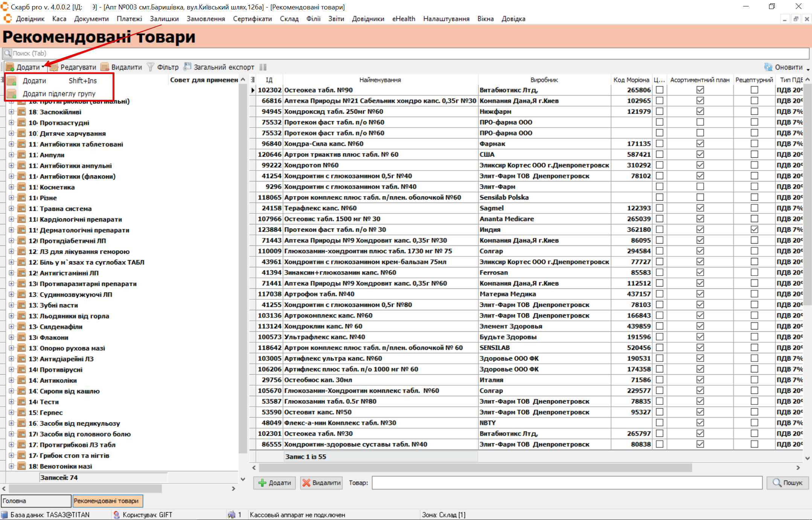Switch to the Головна tab
This screenshot has width=812, height=520.
coord(36,501)
